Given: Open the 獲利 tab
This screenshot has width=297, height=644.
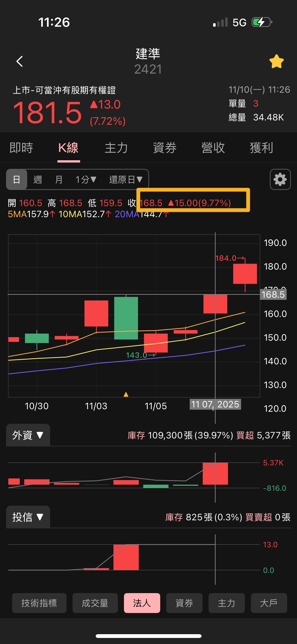Looking at the screenshot, I should tap(261, 148).
